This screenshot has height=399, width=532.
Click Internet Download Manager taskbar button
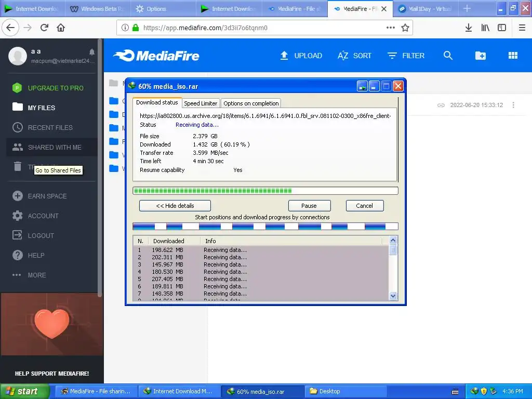pyautogui.click(x=179, y=391)
